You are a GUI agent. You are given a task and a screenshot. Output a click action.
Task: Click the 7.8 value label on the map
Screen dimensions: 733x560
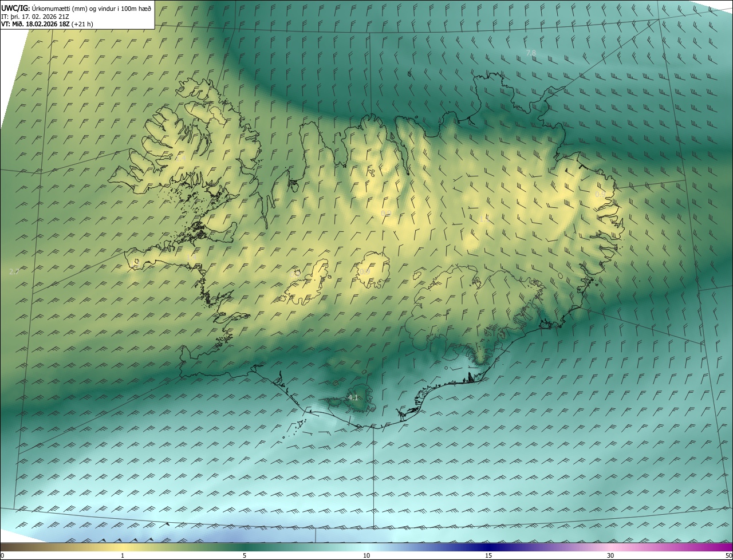(531, 53)
